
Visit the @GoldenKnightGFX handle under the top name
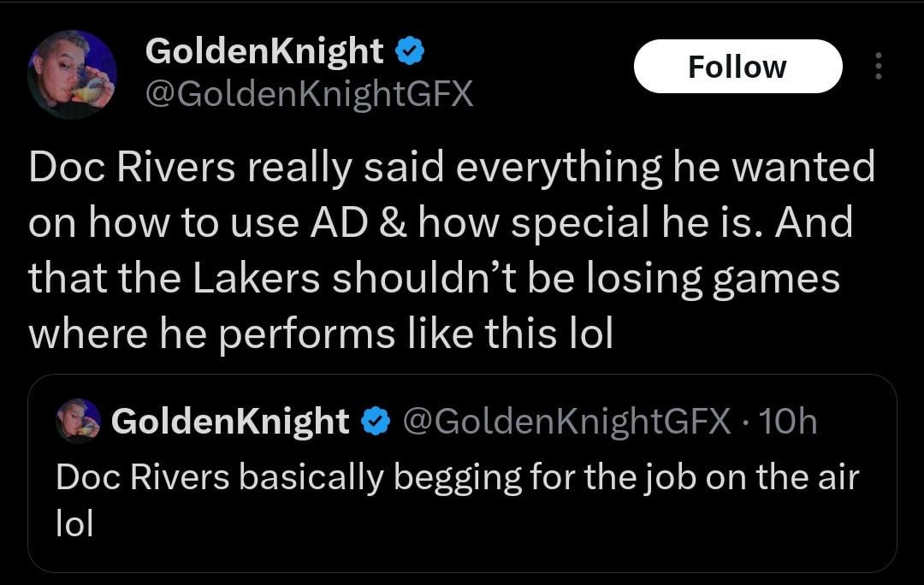[309, 93]
